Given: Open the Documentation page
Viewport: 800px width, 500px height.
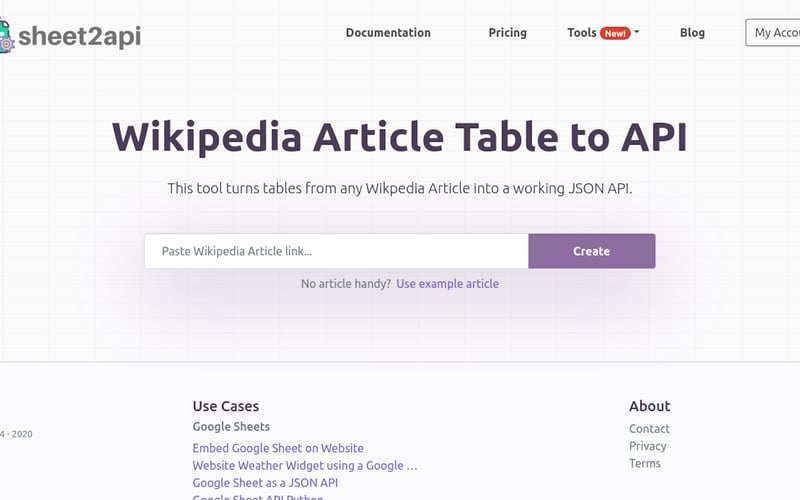Looking at the screenshot, I should pos(388,33).
